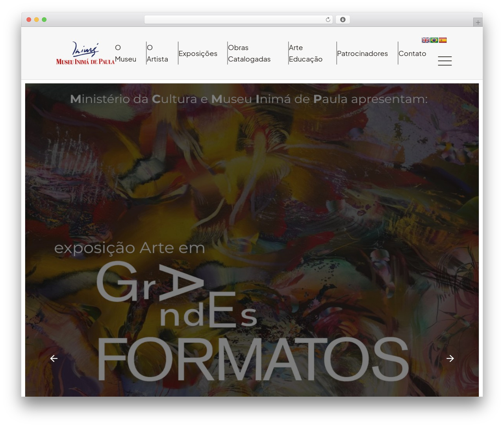Click the browser address bar
This screenshot has height=427, width=504.
tap(239, 20)
